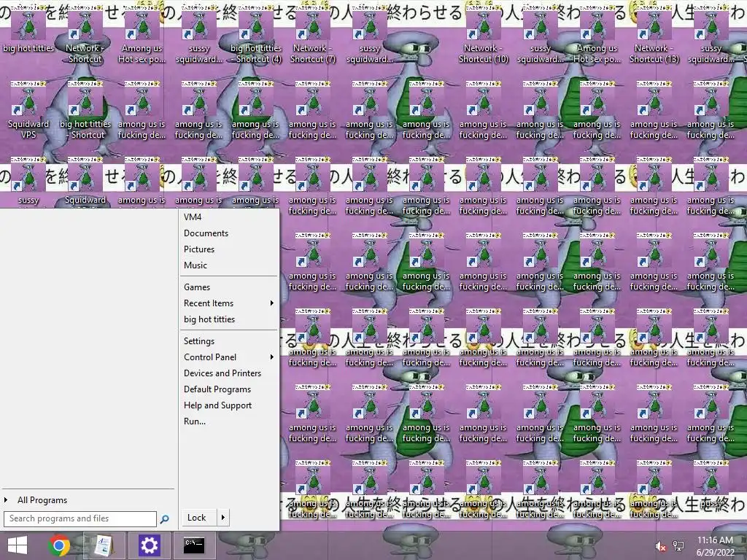Focus the Search programs and files box
The height and width of the screenshot is (560, 747).
click(x=80, y=518)
